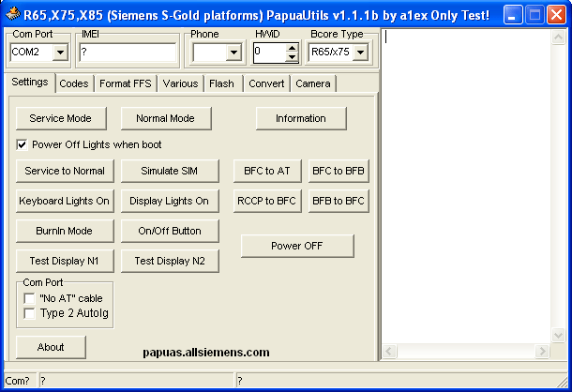572x392 pixels.
Task: Enable the Type 2 AutoIg checkbox
Action: (x=30, y=313)
